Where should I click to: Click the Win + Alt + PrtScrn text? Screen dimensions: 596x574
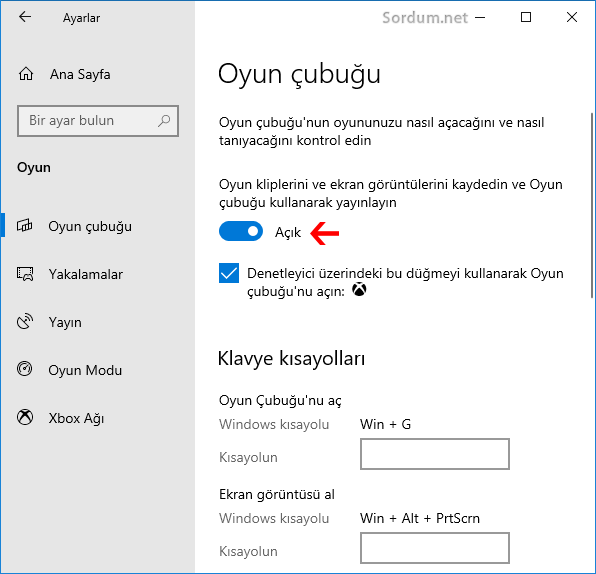pyautogui.click(x=420, y=518)
